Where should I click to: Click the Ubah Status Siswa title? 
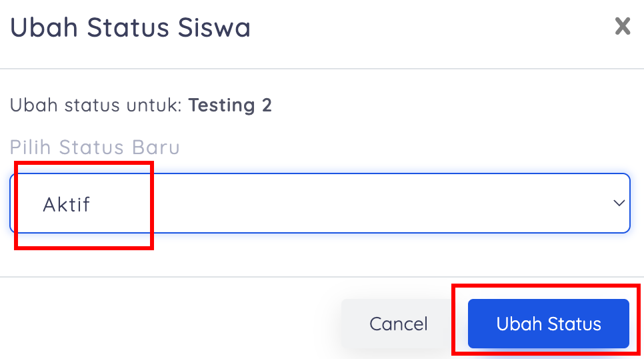[x=130, y=27]
